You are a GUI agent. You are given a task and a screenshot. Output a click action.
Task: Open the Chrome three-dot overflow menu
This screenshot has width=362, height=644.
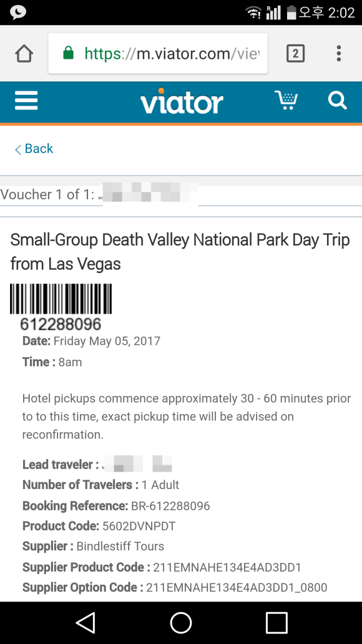[x=339, y=53]
